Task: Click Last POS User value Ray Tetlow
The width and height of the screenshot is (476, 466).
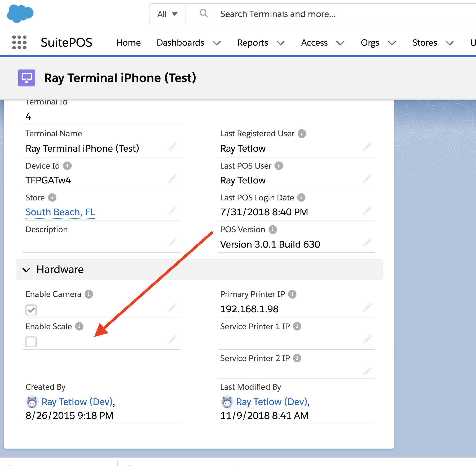Action: click(x=243, y=180)
